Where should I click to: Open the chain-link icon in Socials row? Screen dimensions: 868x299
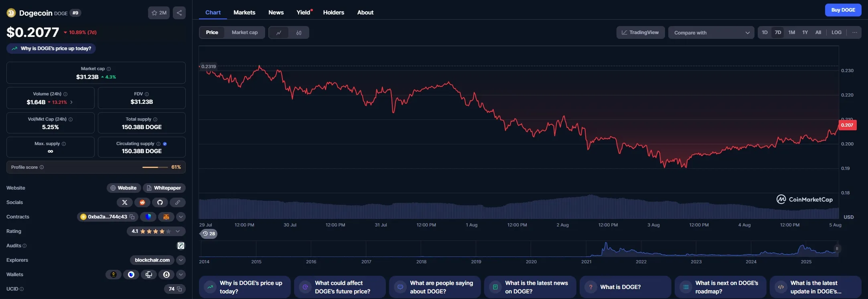177,202
